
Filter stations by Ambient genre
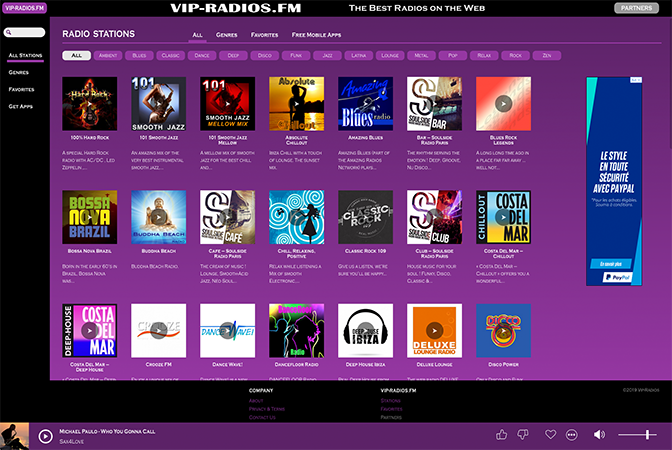tap(108, 55)
